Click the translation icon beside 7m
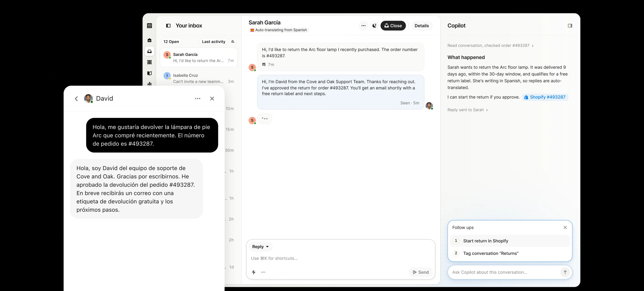Viewport: 644px width, 291px height. tap(264, 65)
